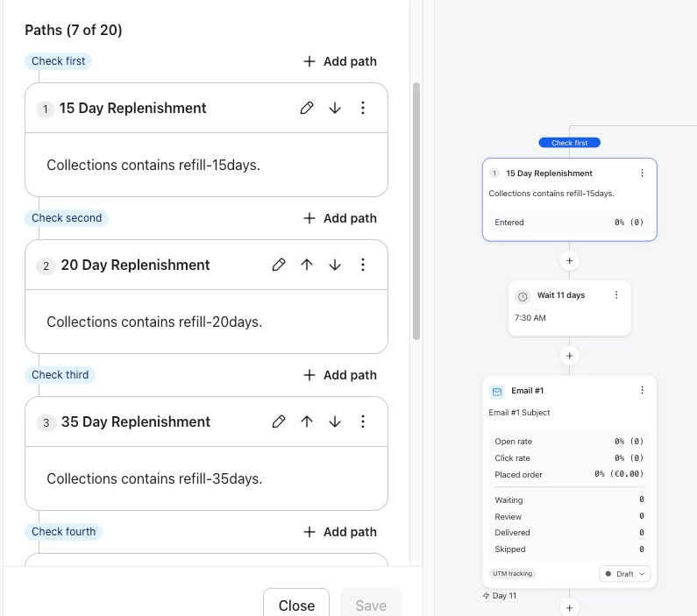Open three-dot menu on Email #1 card
The image size is (697, 616).
tap(642, 390)
